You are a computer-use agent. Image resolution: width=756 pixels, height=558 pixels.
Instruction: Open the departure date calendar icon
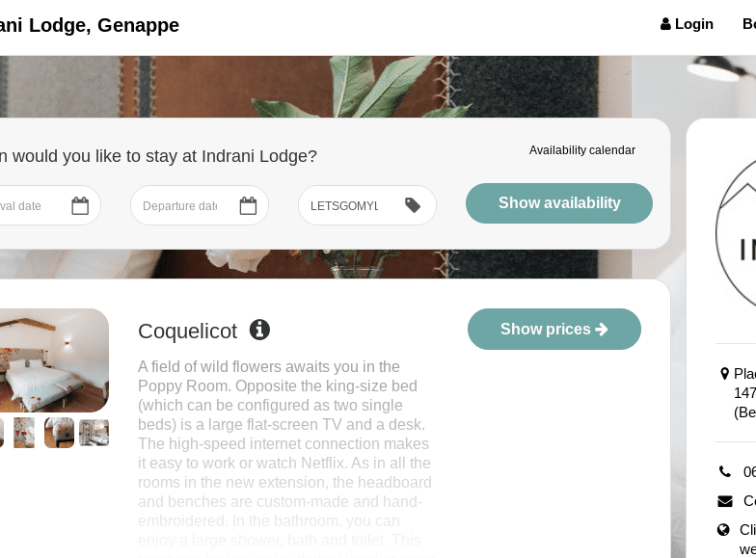[248, 205]
